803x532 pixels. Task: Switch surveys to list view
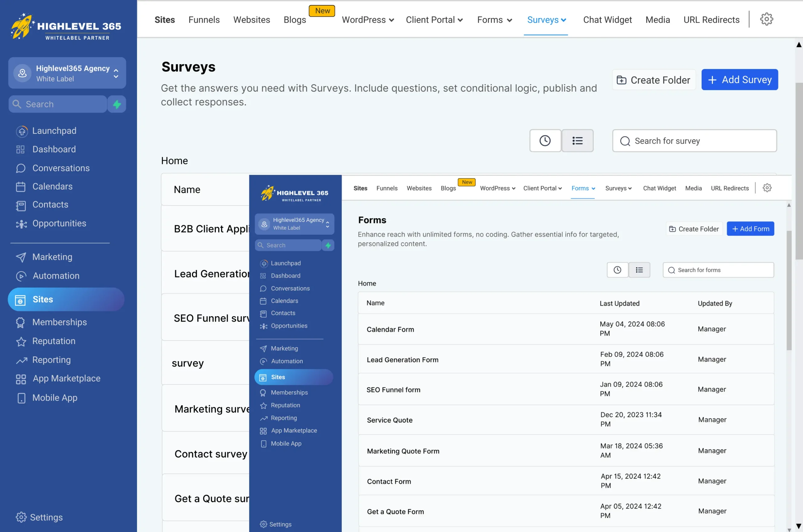577,141
